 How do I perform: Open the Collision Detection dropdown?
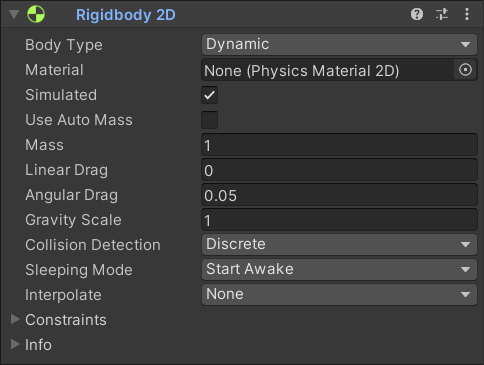click(x=339, y=244)
